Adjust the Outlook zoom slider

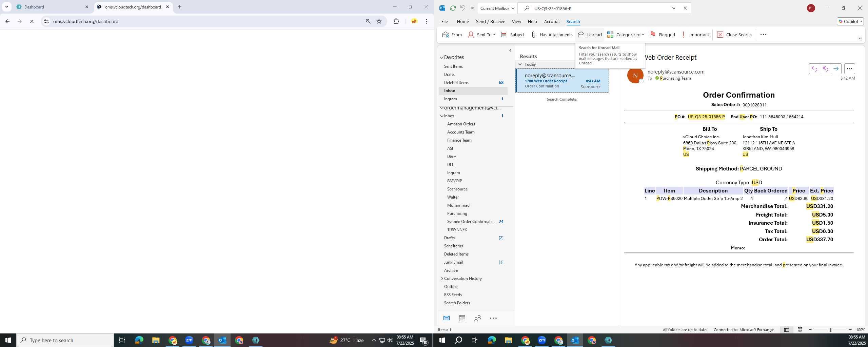click(x=830, y=330)
